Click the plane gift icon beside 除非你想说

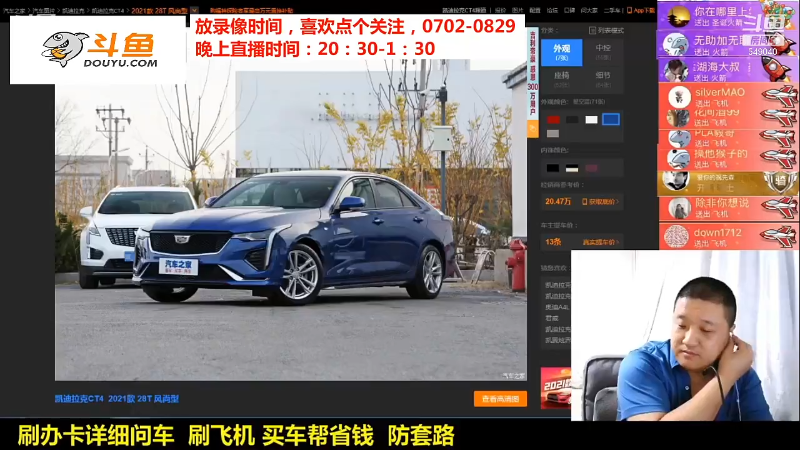(x=780, y=207)
